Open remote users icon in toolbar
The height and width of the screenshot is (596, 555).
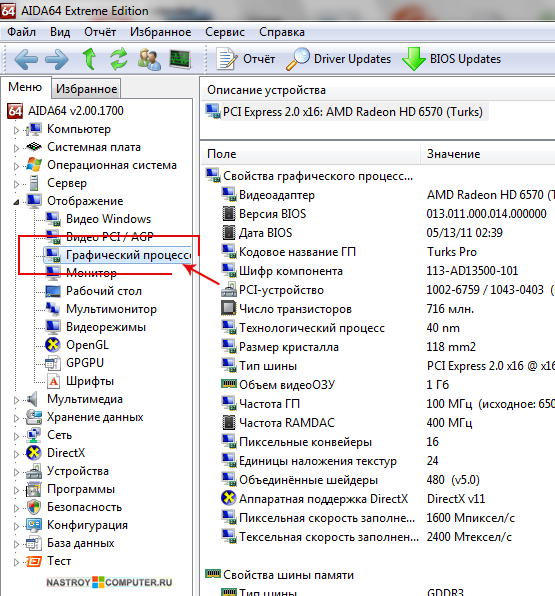click(x=149, y=59)
